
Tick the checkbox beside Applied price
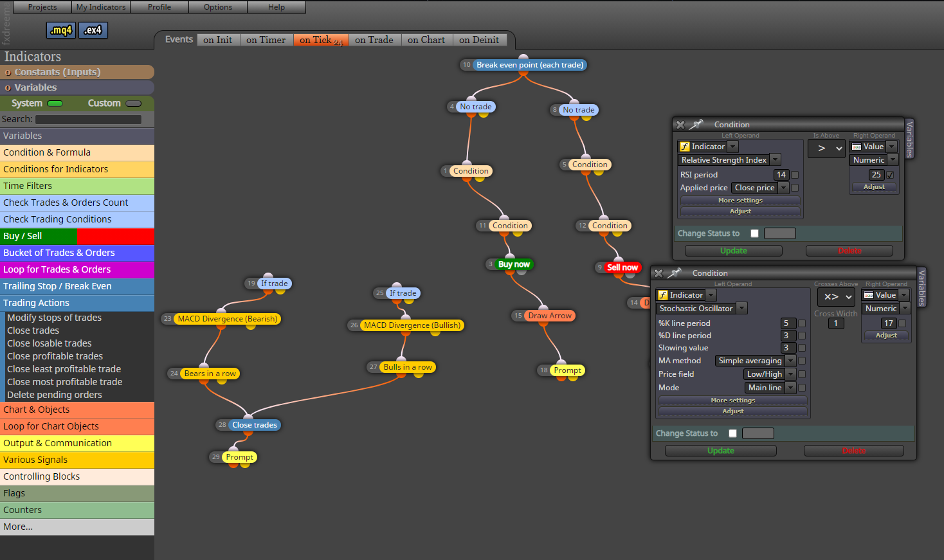tap(795, 188)
